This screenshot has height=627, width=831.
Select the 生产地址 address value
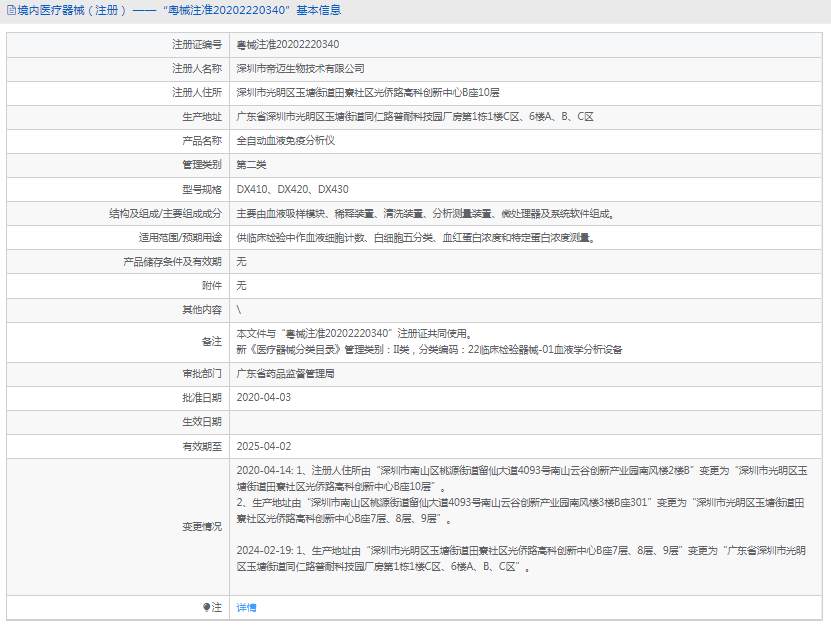pos(415,117)
